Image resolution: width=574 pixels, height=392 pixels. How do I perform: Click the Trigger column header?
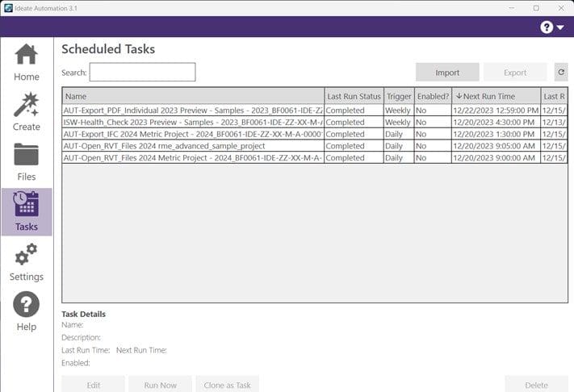[x=399, y=96]
